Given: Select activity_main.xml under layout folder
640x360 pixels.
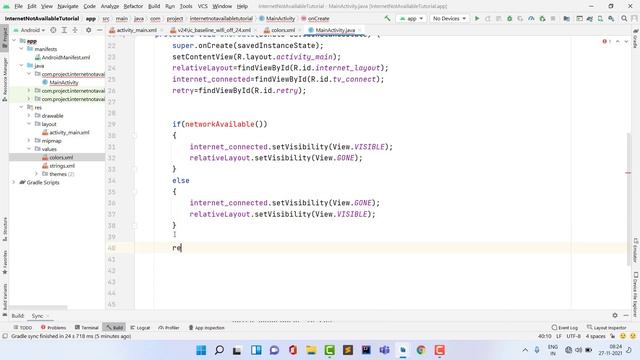Looking at the screenshot, I should (x=69, y=133).
